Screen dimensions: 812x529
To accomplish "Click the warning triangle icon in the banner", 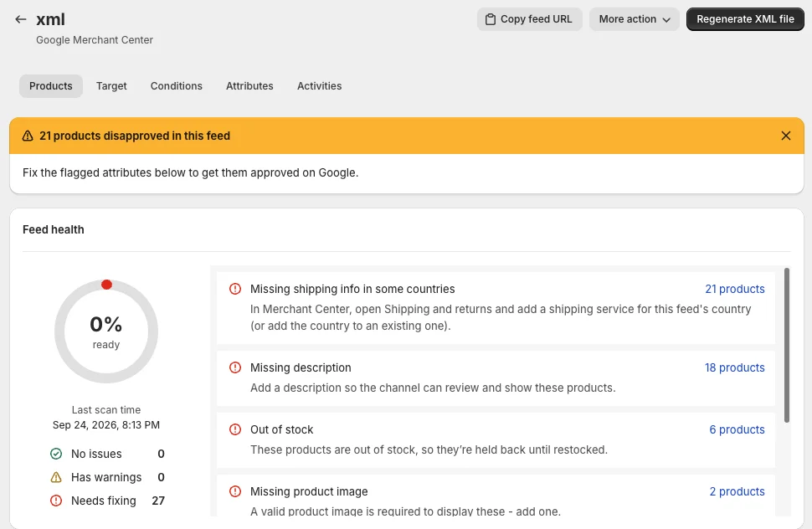I will 28,136.
